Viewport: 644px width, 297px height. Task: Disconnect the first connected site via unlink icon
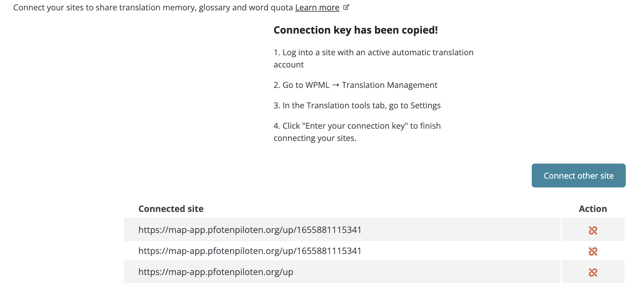(593, 230)
